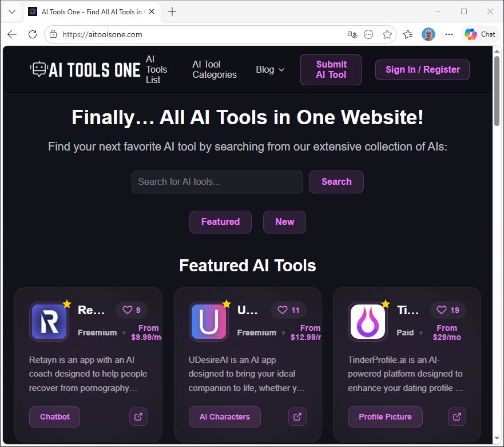Click Submit AI Tool button
The height and width of the screenshot is (447, 504).
tap(331, 69)
